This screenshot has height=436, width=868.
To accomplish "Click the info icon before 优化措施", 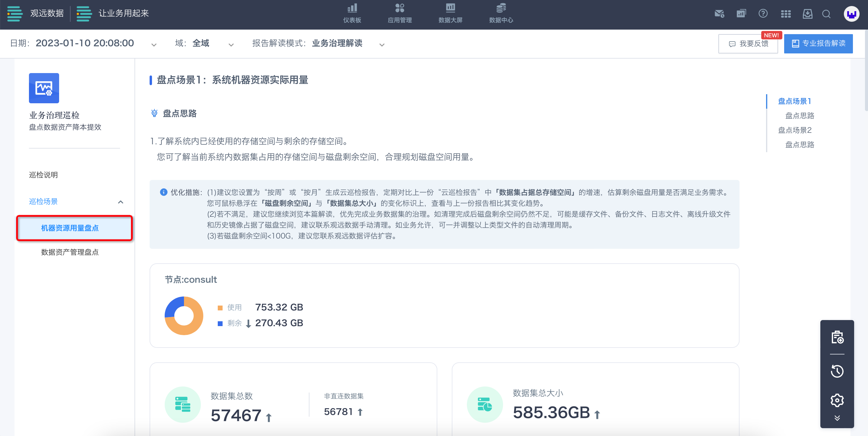I will (x=163, y=192).
